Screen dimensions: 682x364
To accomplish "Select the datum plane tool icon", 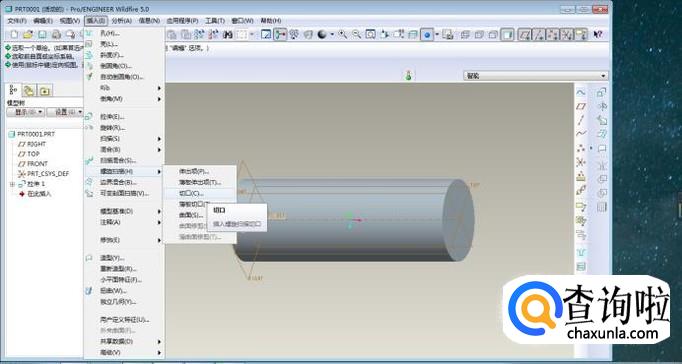I will pyautogui.click(x=581, y=106).
